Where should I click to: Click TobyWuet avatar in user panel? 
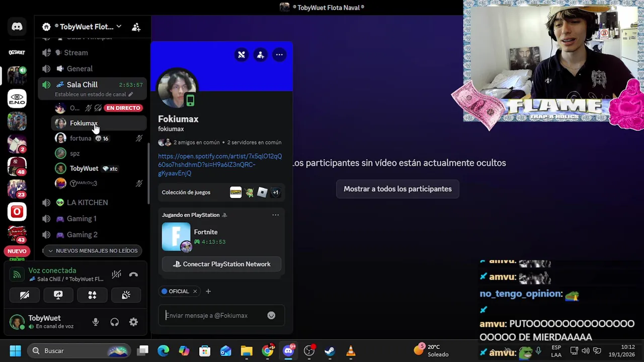[17, 322]
